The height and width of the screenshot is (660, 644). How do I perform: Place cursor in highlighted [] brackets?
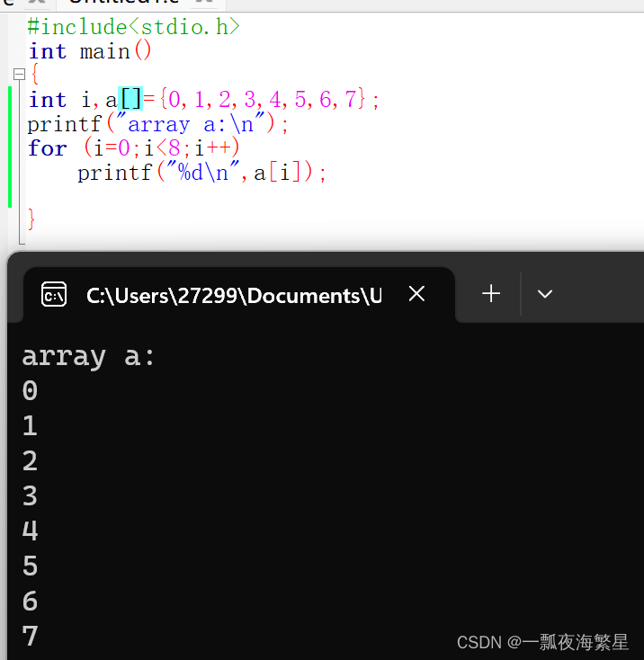(131, 99)
